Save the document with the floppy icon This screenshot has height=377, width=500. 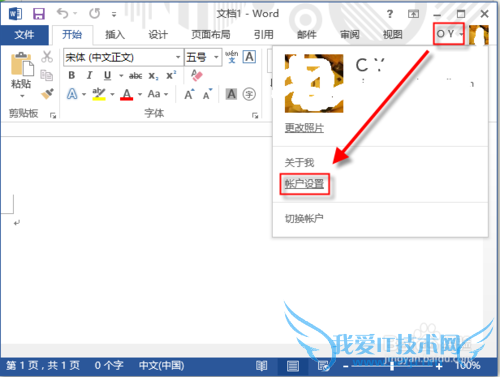pyautogui.click(x=39, y=14)
